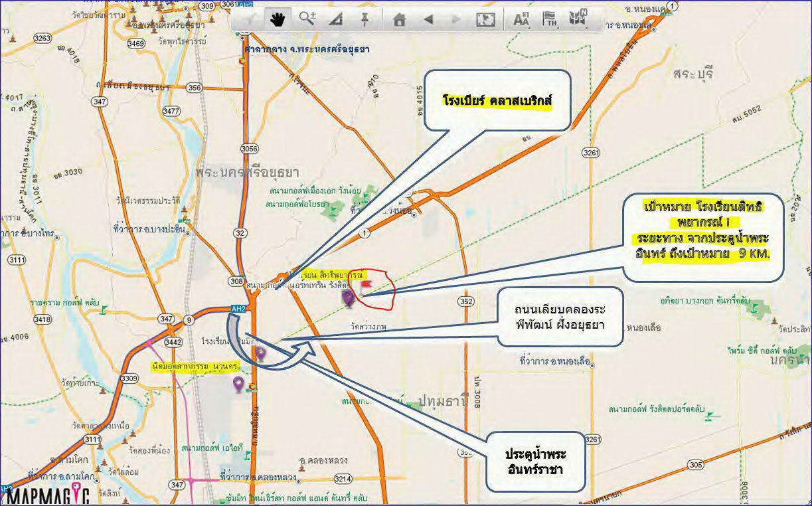Open the label font size dropdown
This screenshot has width=812, height=506.
522,19
